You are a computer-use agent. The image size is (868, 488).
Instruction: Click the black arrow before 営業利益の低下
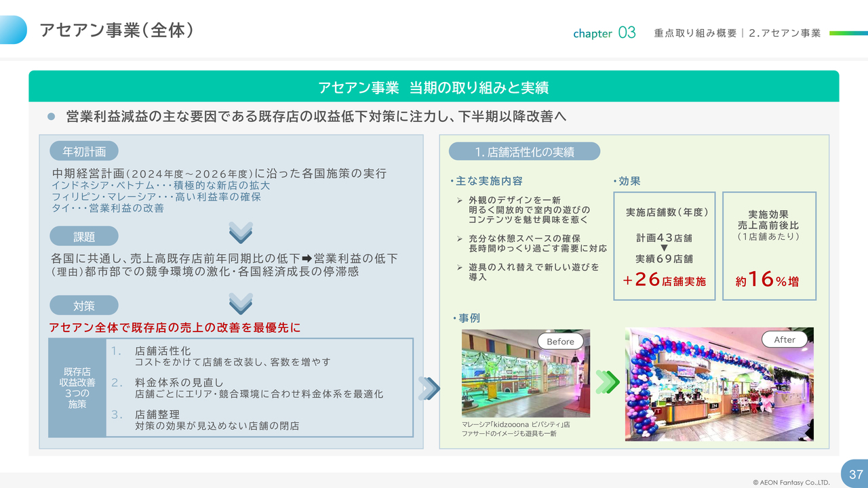306,259
